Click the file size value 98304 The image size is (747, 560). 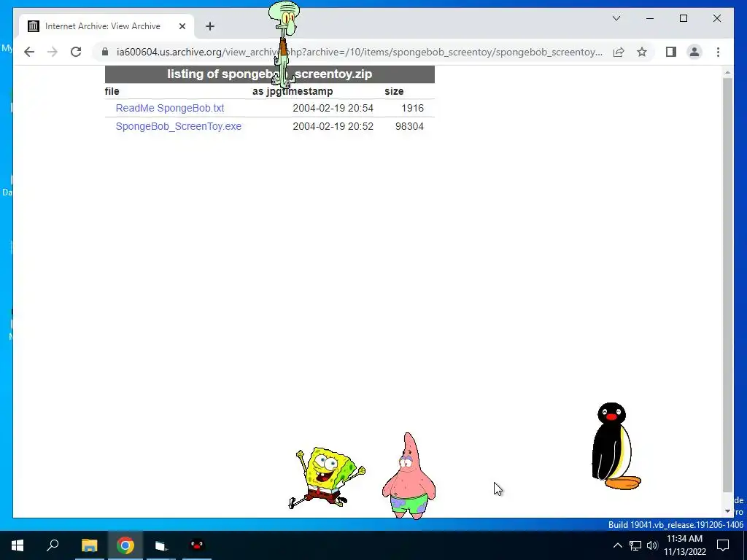tap(409, 126)
